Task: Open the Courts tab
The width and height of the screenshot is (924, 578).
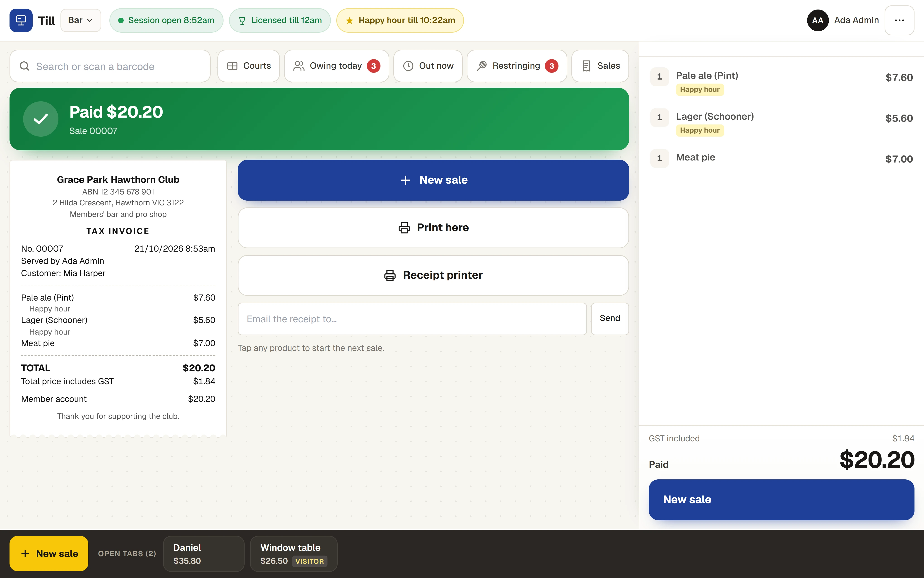Action: 249,66
